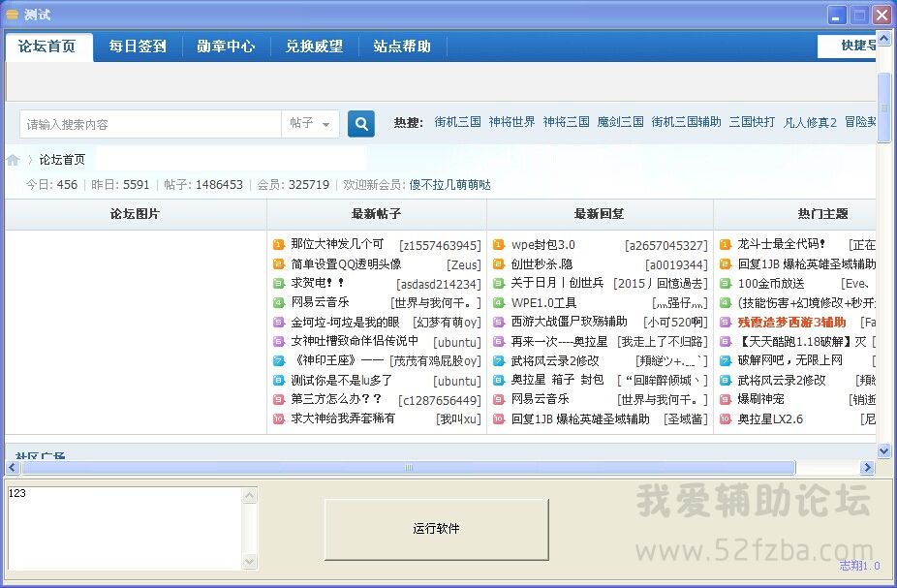Viewport: 897px width, 588px height.
Task: Click the text area containing 123
Action: (x=124, y=528)
